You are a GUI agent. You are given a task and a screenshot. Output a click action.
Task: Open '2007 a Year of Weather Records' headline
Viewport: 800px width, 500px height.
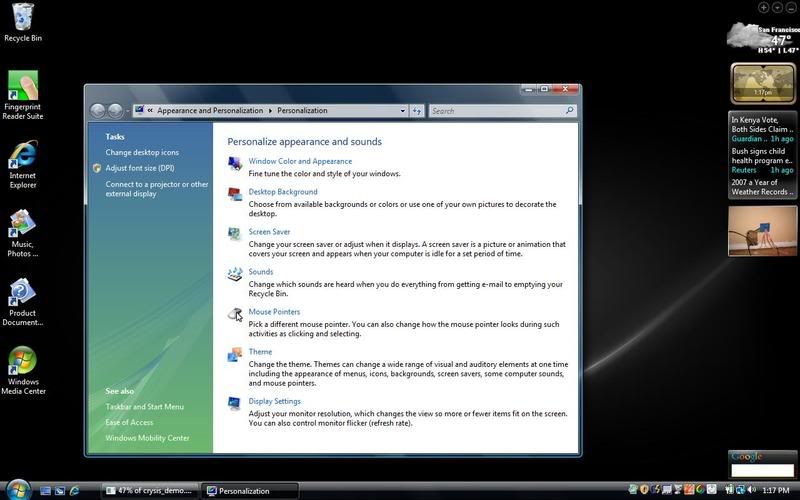point(762,187)
